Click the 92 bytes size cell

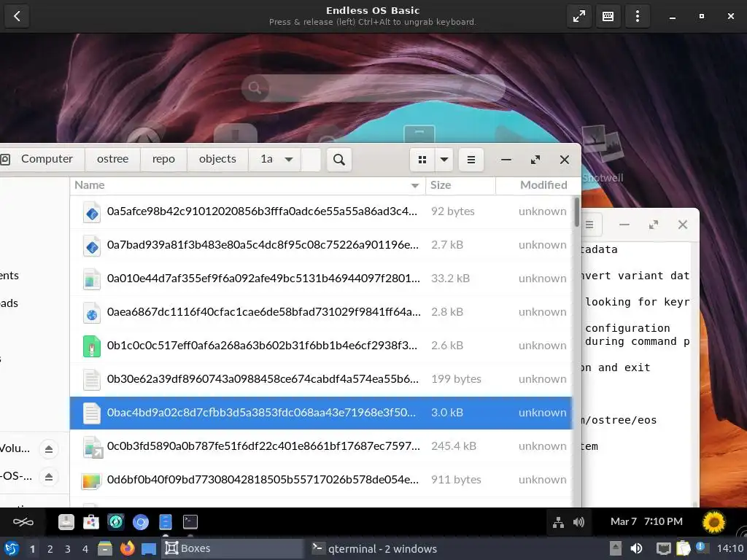pos(452,211)
